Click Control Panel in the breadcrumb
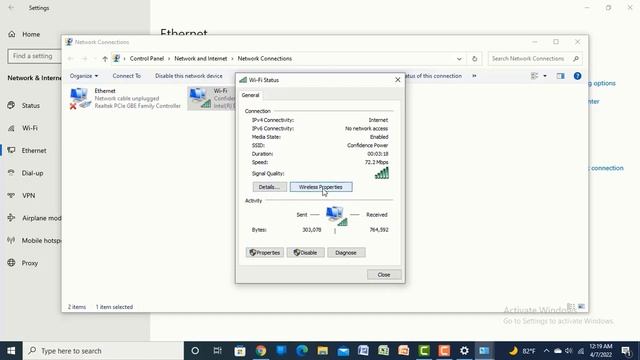640x360 pixels. [x=147, y=59]
